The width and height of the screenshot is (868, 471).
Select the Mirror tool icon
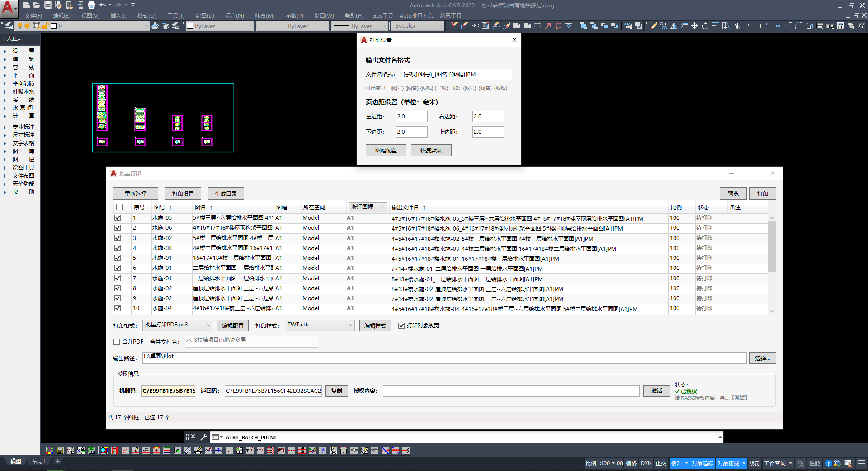click(x=674, y=26)
